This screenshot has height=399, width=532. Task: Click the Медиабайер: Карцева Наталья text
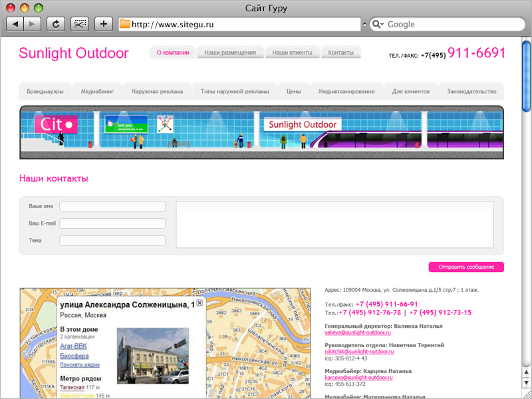368,371
